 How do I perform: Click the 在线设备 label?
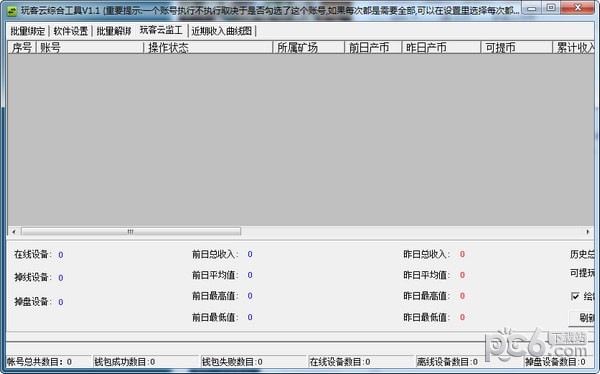pyautogui.click(x=33, y=255)
